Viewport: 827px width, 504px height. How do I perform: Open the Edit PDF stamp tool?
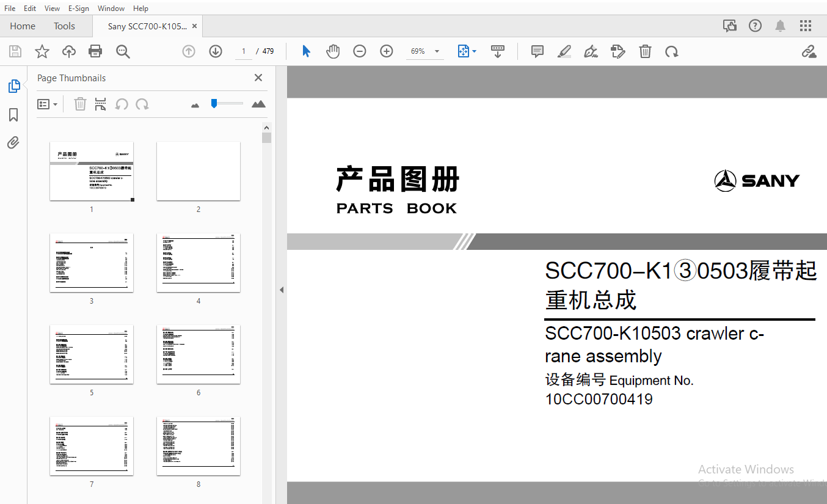tap(618, 51)
